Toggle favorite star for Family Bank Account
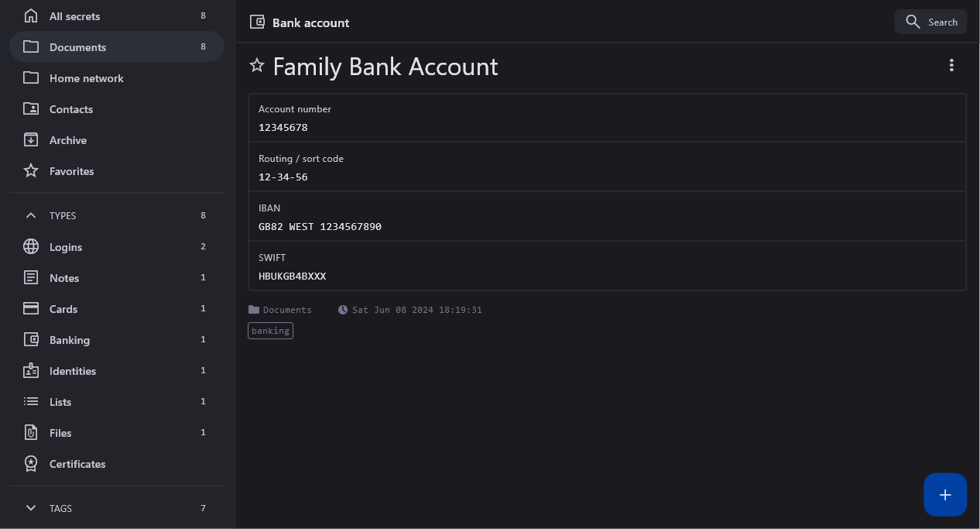The width and height of the screenshot is (980, 529). coord(257,66)
